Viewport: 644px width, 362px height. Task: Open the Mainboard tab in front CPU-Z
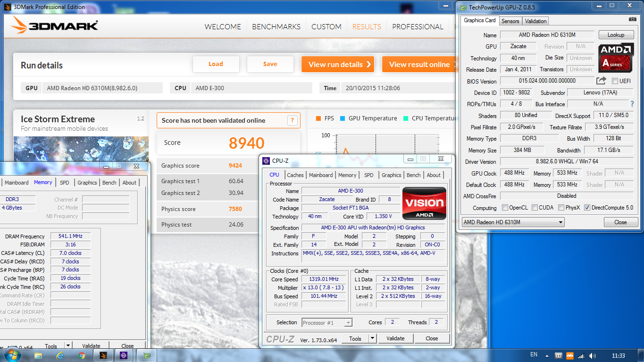[321, 175]
